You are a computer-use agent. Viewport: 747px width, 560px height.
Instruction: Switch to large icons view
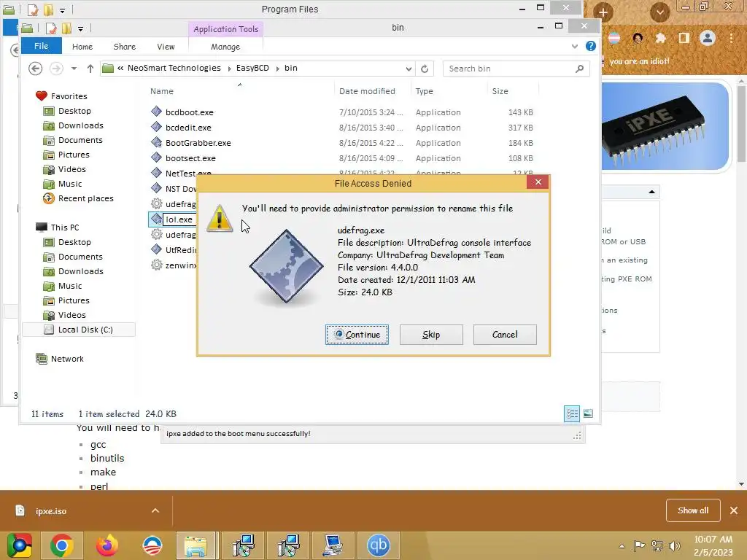click(x=589, y=414)
